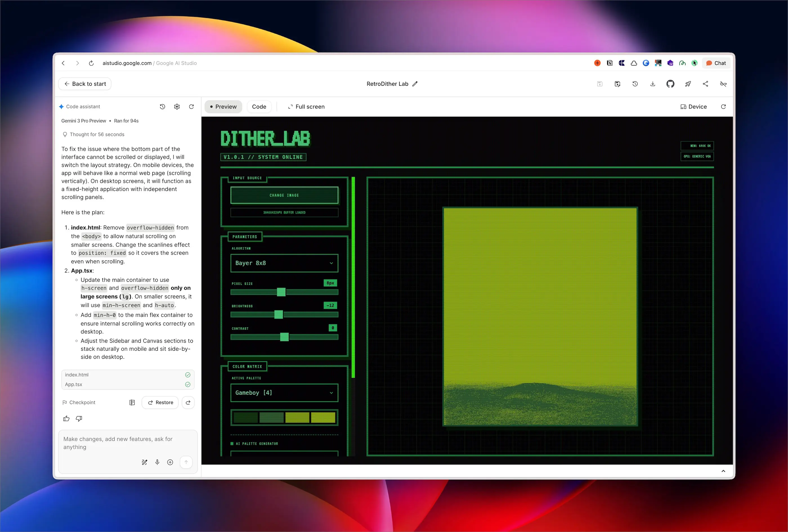Expand the bottom panel chevron
788x532 pixels.
pyautogui.click(x=723, y=471)
